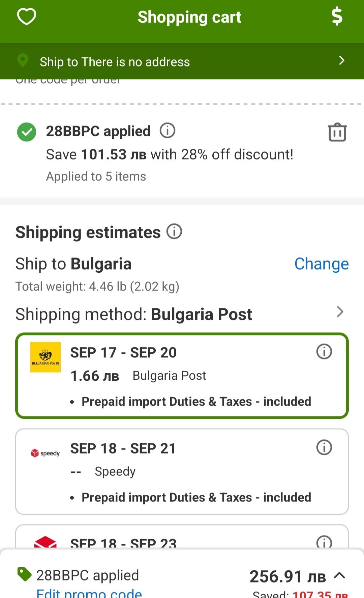Image resolution: width=364 pixels, height=598 pixels.
Task: Open Shipping method Bulgaria Post chevron
Action: (x=340, y=312)
